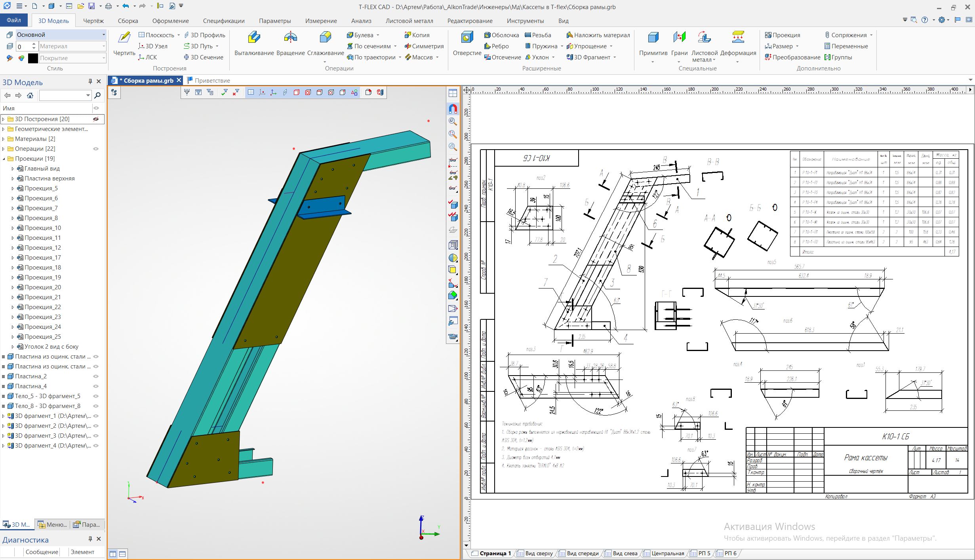975x560 pixels.
Task: Open the Основной style dropdown
Action: [104, 35]
